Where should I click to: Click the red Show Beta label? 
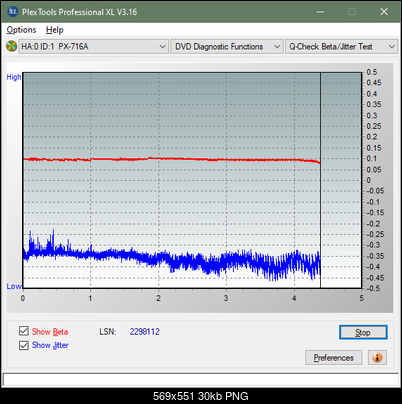click(50, 332)
